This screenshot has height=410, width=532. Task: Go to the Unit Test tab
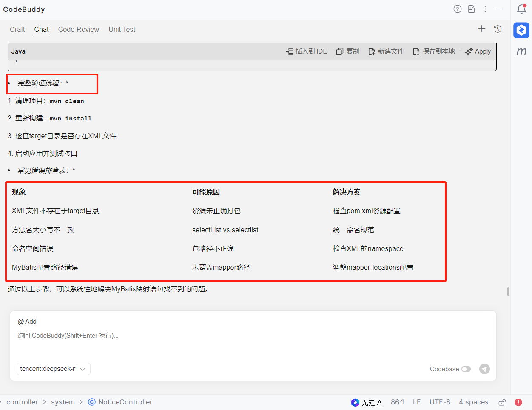pyautogui.click(x=122, y=29)
